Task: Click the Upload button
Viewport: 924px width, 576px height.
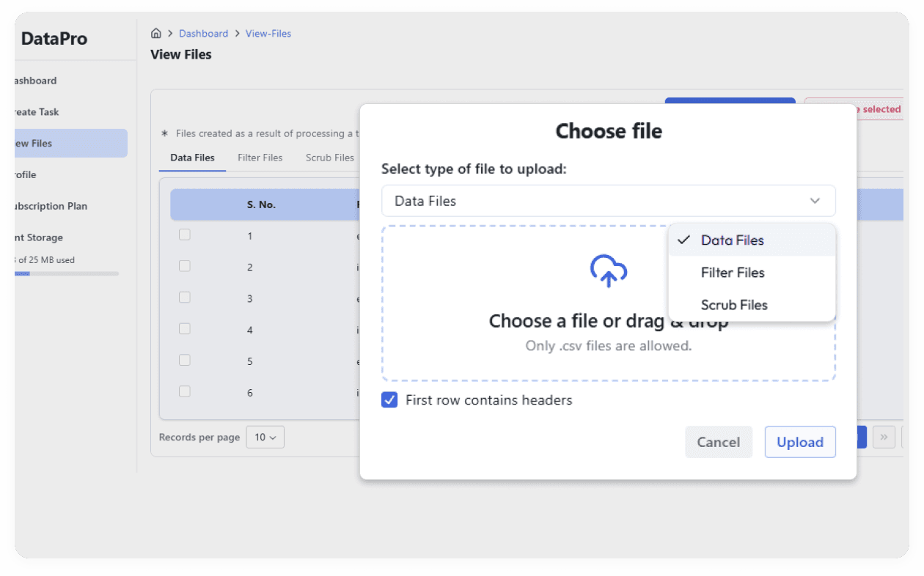Action: [800, 442]
